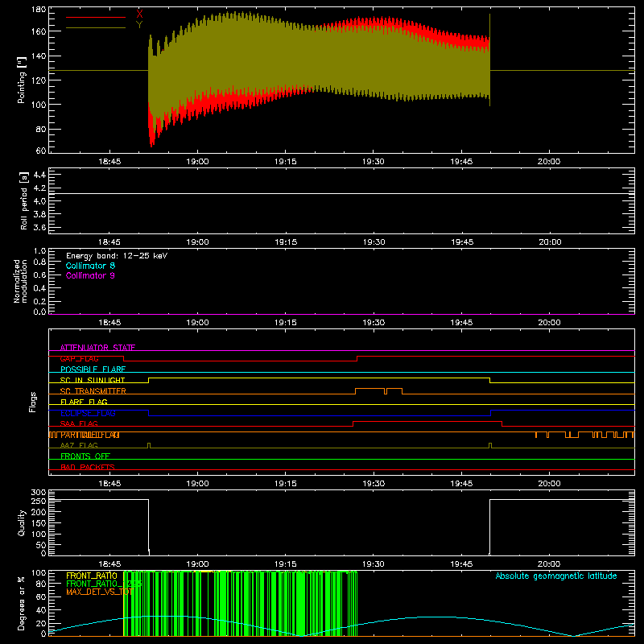Select the 'Normalized modulation' axis label
The width and height of the screenshot is (644, 644).
20,281
